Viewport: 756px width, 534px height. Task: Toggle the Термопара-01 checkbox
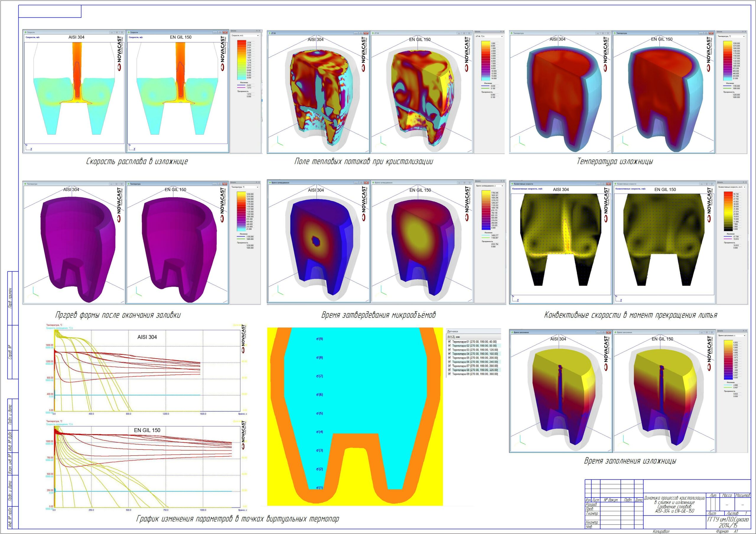click(x=449, y=342)
